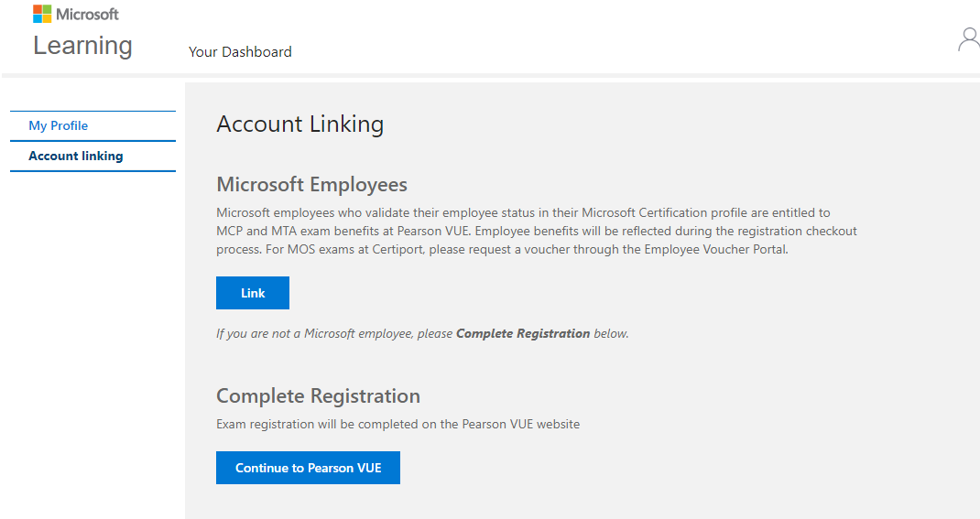This screenshot has width=980, height=519.
Task: Click the Microsoft employees benefits paragraph
Action: tap(536, 231)
